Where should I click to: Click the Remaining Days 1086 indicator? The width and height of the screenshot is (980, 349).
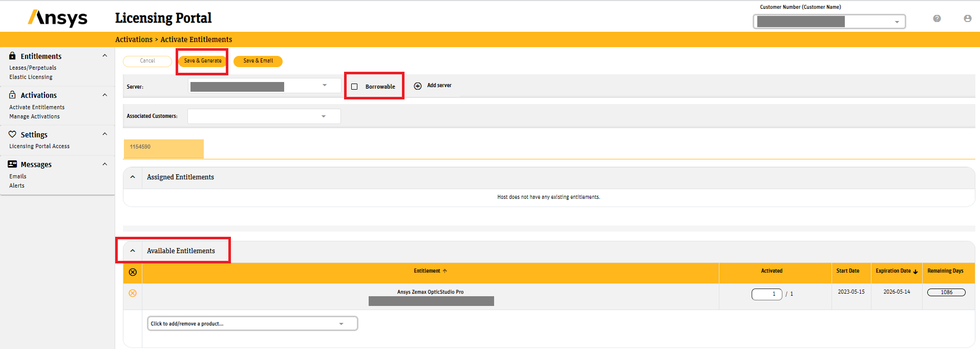946,292
